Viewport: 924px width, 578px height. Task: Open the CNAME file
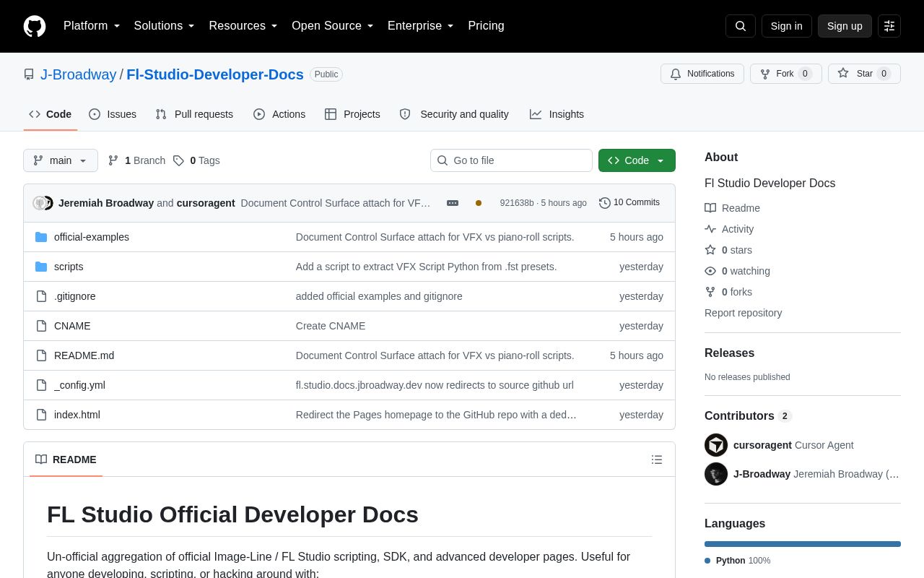click(x=72, y=326)
